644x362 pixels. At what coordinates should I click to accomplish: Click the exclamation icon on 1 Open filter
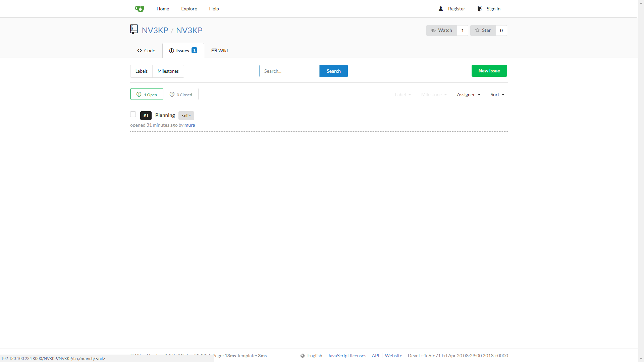coord(139,94)
